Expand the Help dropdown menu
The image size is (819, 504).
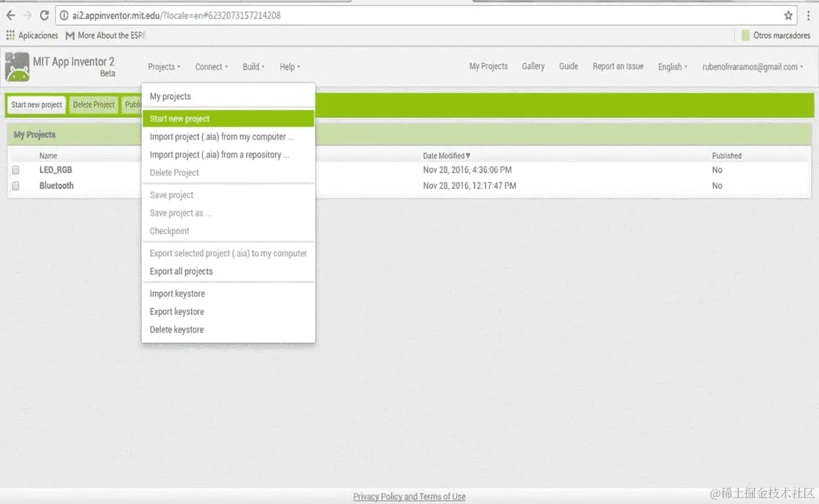click(x=289, y=67)
